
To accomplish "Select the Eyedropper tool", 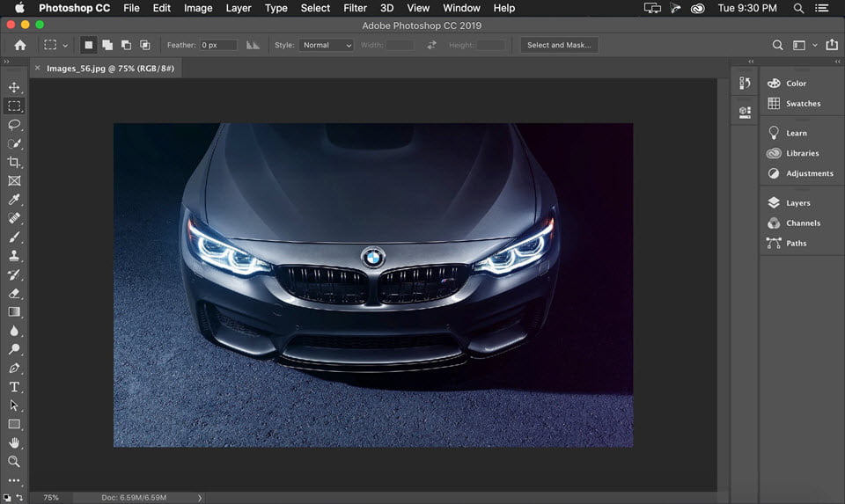I will click(14, 200).
